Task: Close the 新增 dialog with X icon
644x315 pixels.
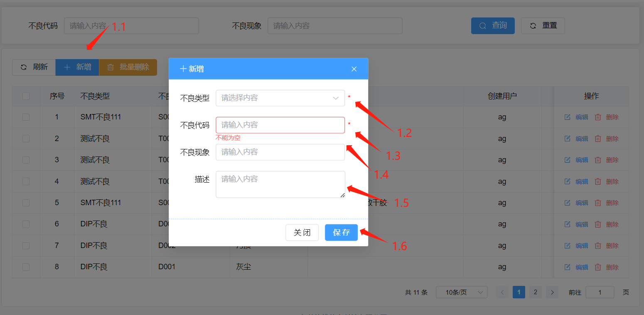Action: click(354, 69)
